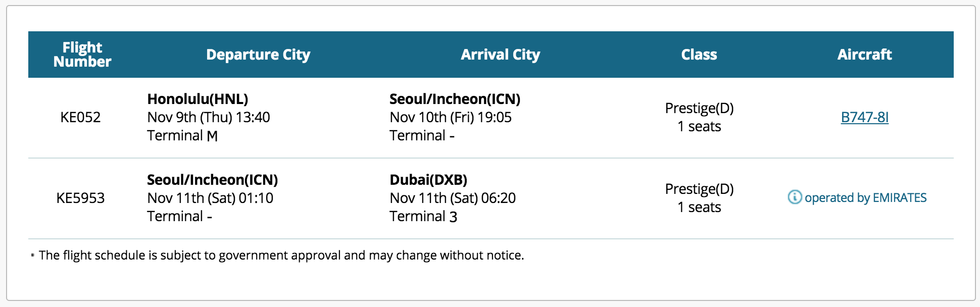
Task: Click the Honolulu(HNL) departure city
Action: [198, 99]
